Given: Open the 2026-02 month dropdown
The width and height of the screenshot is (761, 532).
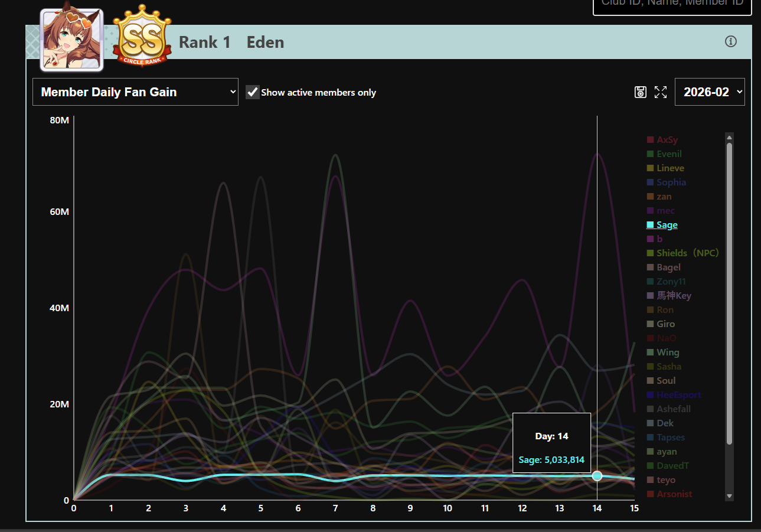Looking at the screenshot, I should pyautogui.click(x=710, y=92).
